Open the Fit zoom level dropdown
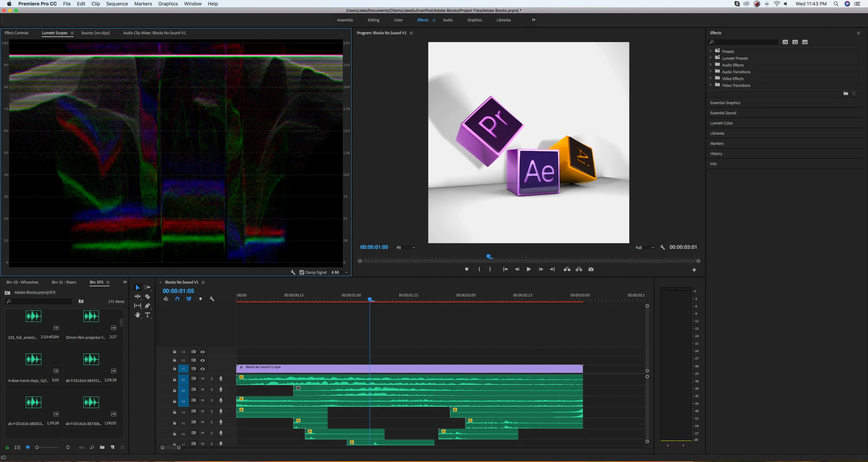868x462 pixels. (x=406, y=248)
